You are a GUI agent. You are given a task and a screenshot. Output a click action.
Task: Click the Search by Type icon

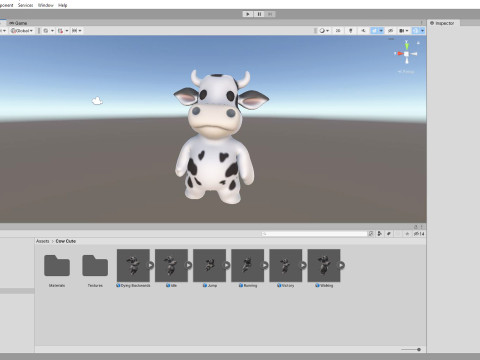[x=379, y=234]
